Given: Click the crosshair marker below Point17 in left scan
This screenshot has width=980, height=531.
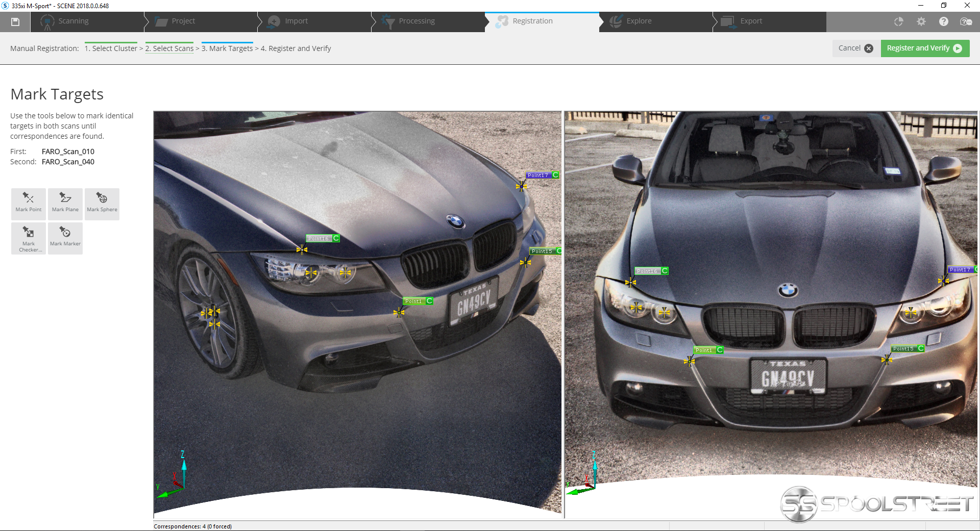Looking at the screenshot, I should tap(521, 186).
